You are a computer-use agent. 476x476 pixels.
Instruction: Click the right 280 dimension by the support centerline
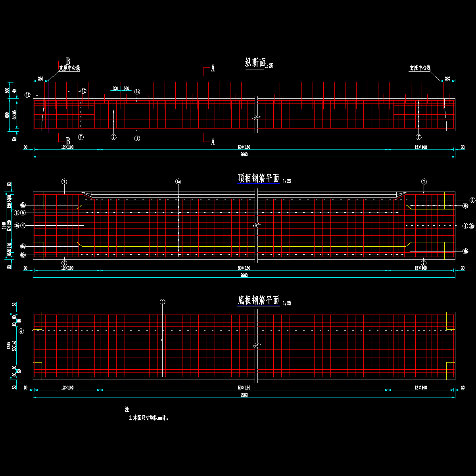point(447,78)
